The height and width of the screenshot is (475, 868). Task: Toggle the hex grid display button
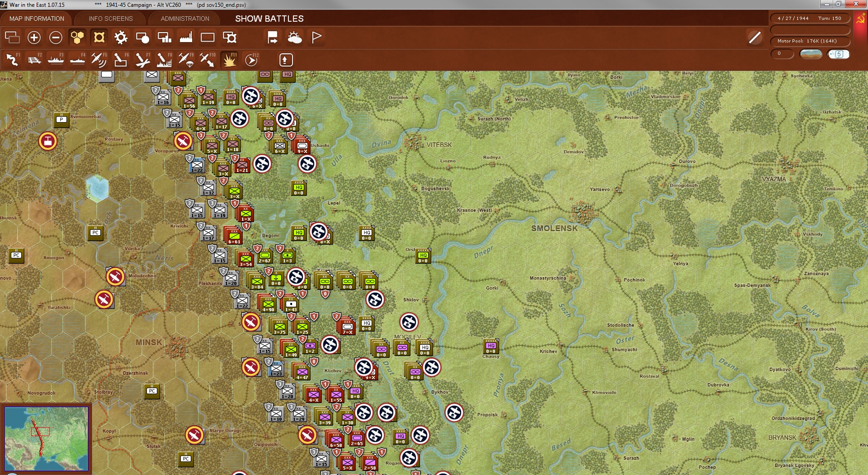coord(77,37)
